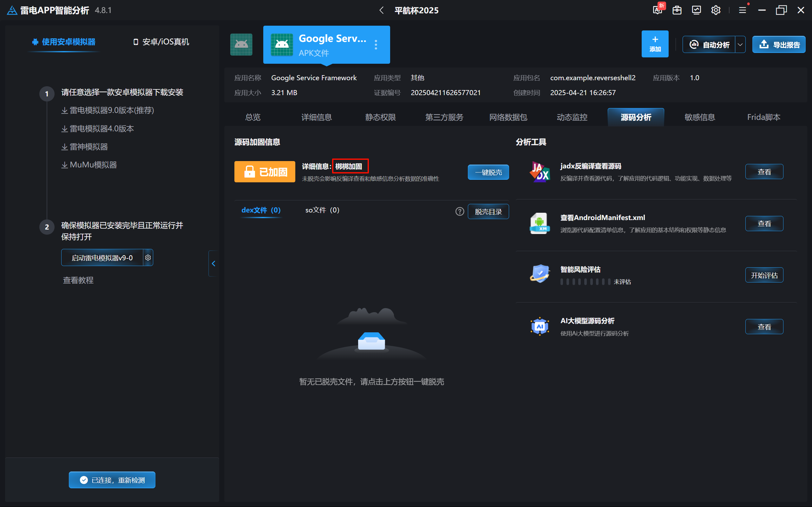Open the 网络数据包 tab
This screenshot has width=812, height=507.
click(508, 117)
